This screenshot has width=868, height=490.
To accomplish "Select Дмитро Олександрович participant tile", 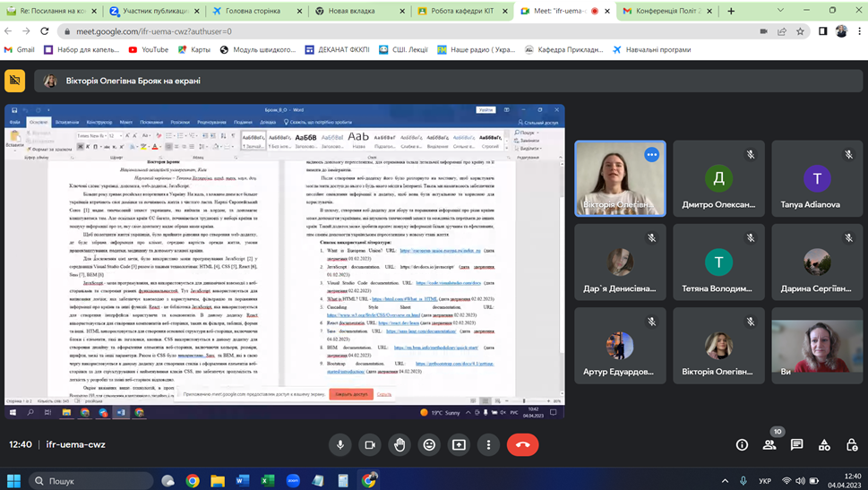I will click(x=718, y=178).
